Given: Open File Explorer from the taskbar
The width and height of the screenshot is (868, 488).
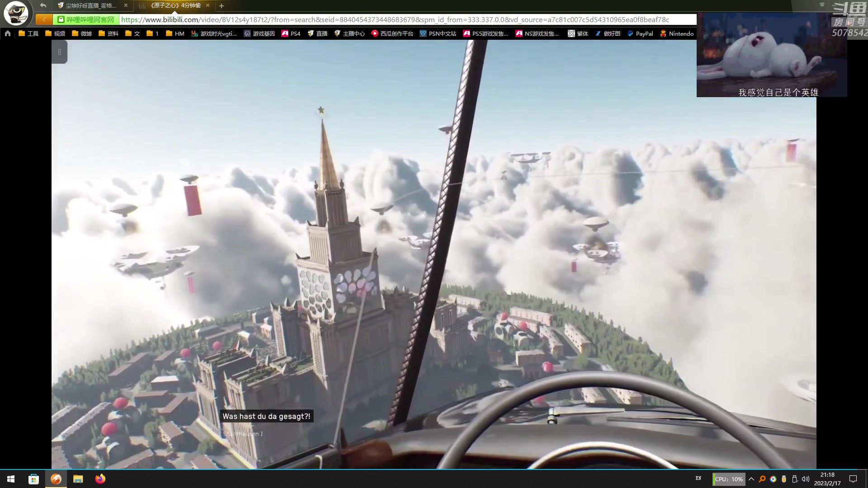Looking at the screenshot, I should pos(78,479).
